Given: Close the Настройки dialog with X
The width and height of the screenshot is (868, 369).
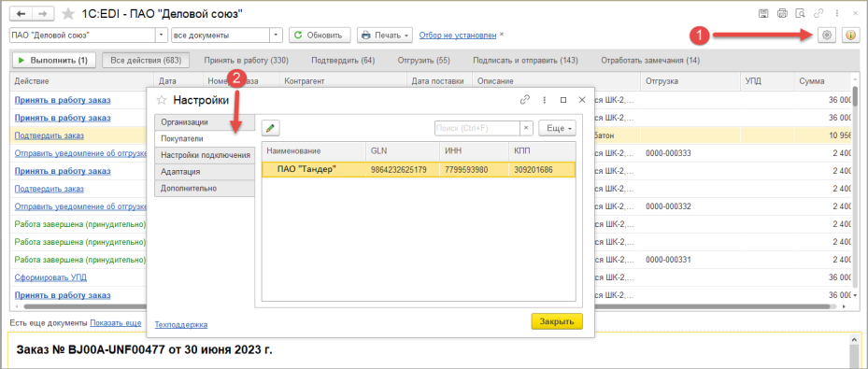Looking at the screenshot, I should [x=582, y=100].
